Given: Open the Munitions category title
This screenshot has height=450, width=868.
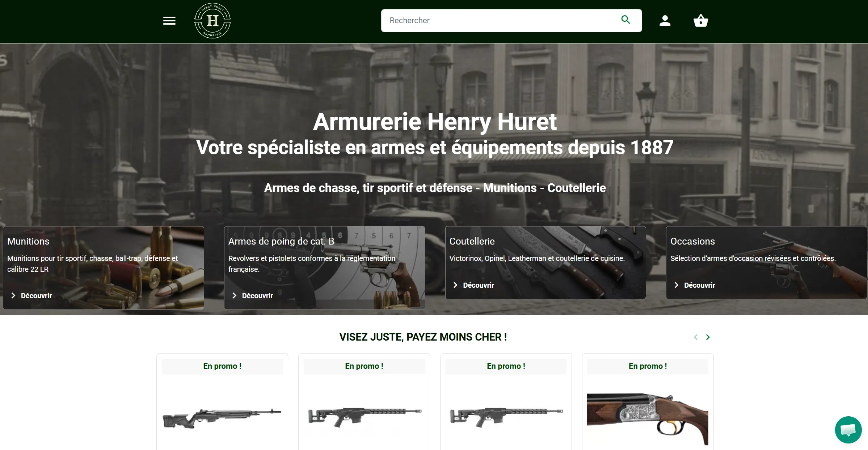Looking at the screenshot, I should 28,241.
